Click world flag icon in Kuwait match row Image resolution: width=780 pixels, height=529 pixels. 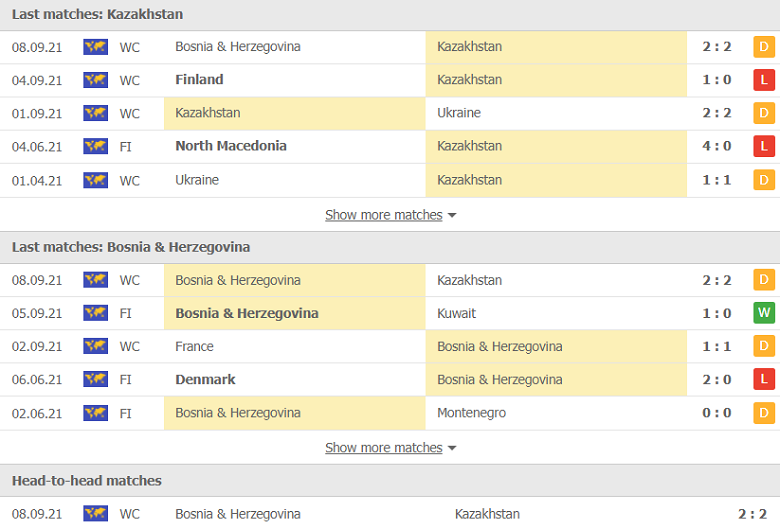96,313
